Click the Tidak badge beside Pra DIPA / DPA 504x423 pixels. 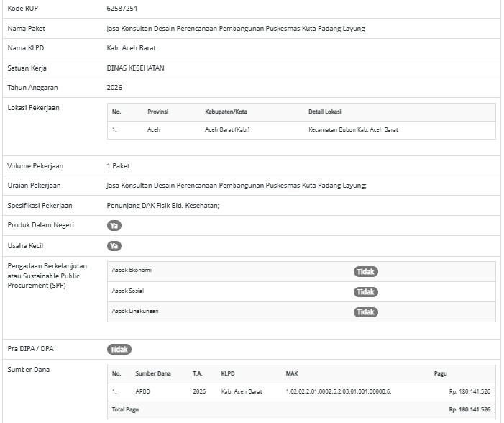tap(119, 349)
